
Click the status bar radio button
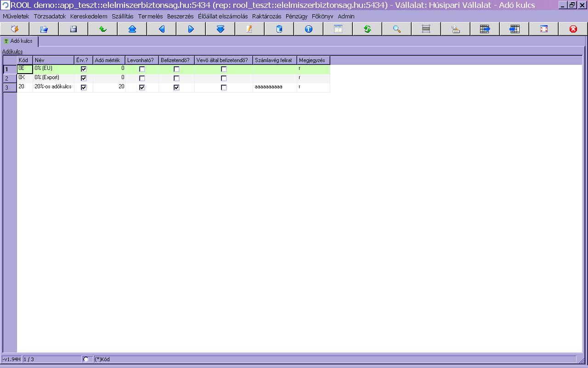click(x=85, y=359)
